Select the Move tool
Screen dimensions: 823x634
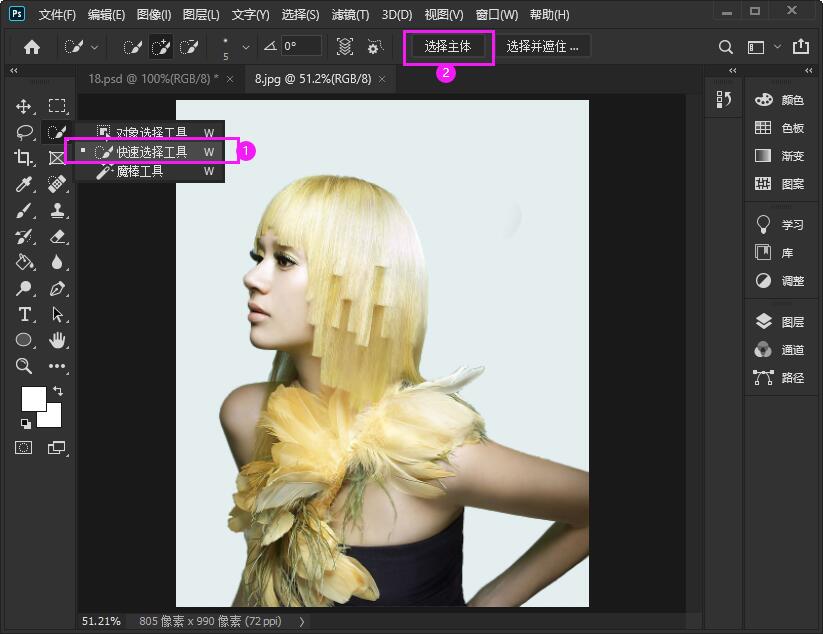click(24, 106)
